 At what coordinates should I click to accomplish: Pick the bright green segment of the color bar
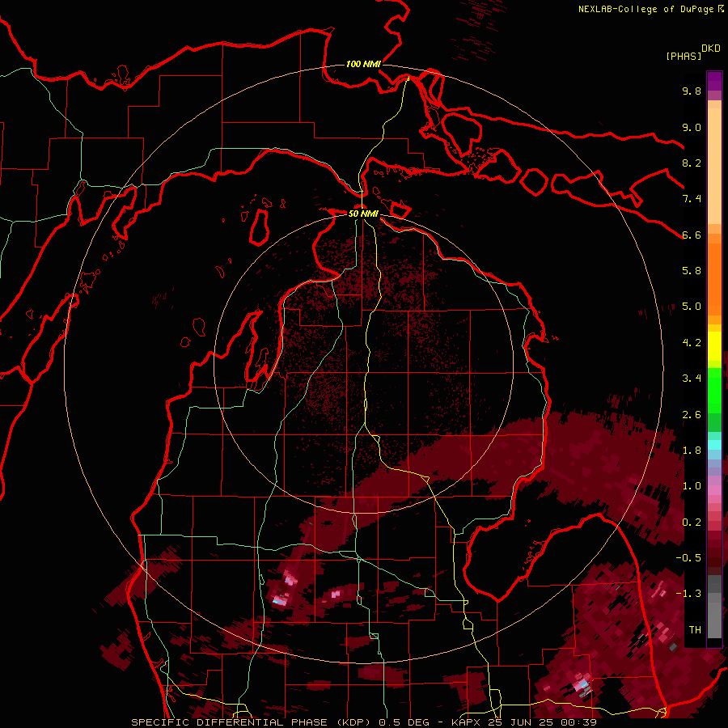click(x=714, y=390)
